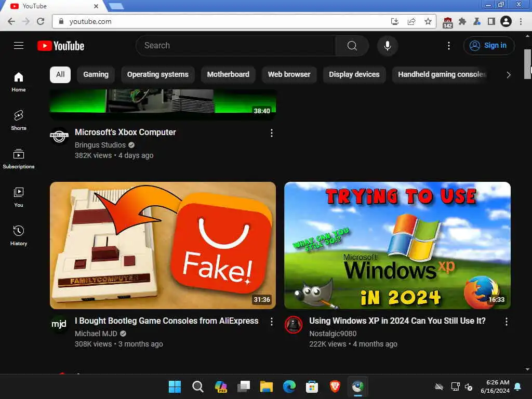The width and height of the screenshot is (532, 399).
Task: Open taskbar Search magnifier
Action: pos(198,387)
